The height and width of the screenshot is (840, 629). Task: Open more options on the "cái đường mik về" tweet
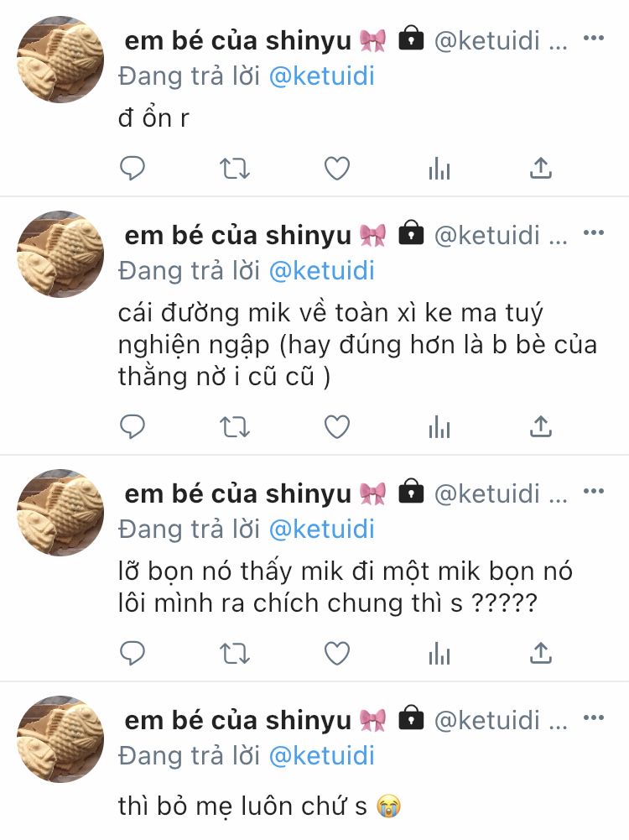[594, 232]
